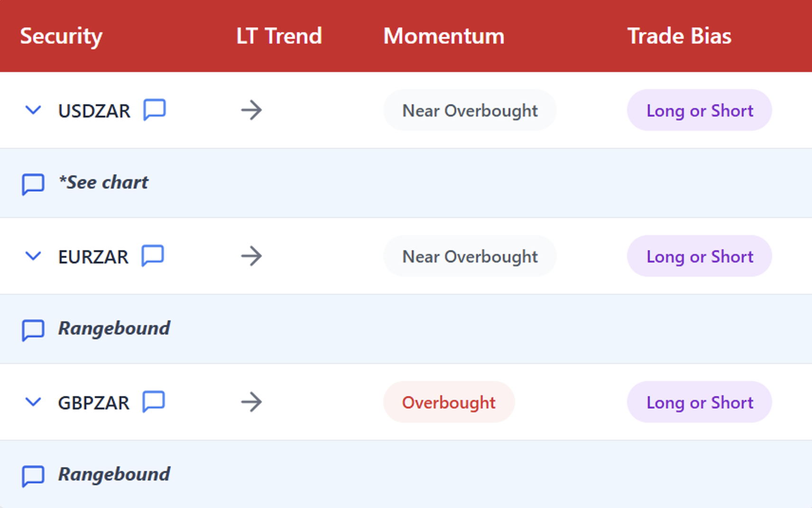Click the LT Trend column header
The width and height of the screenshot is (812, 508).
click(x=279, y=36)
